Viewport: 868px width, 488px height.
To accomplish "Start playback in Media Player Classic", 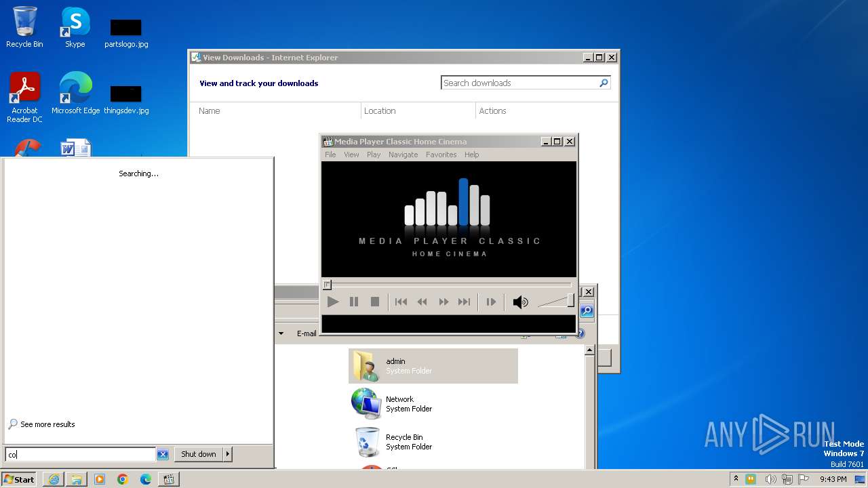I will pos(332,302).
